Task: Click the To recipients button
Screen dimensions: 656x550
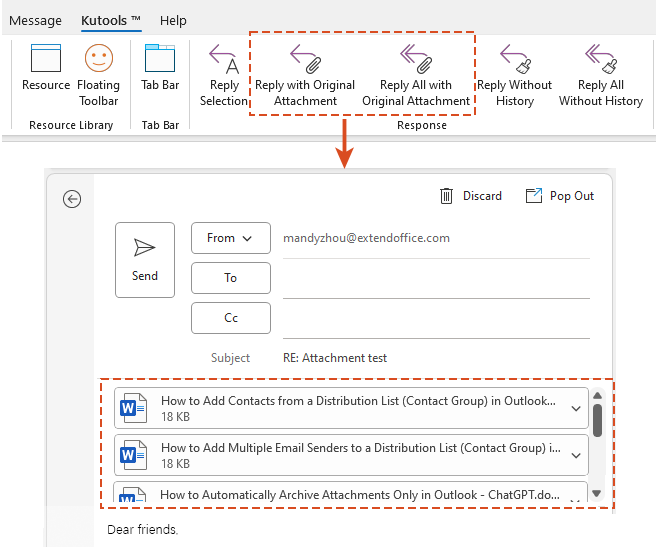Action: (x=230, y=278)
